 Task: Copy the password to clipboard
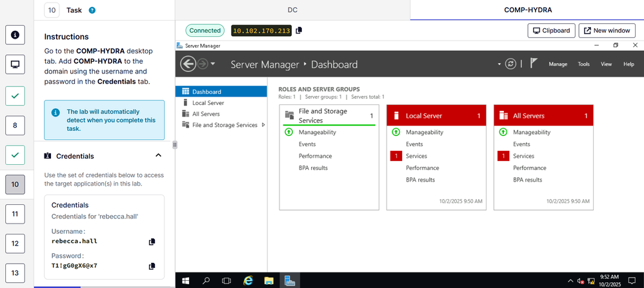tap(152, 265)
